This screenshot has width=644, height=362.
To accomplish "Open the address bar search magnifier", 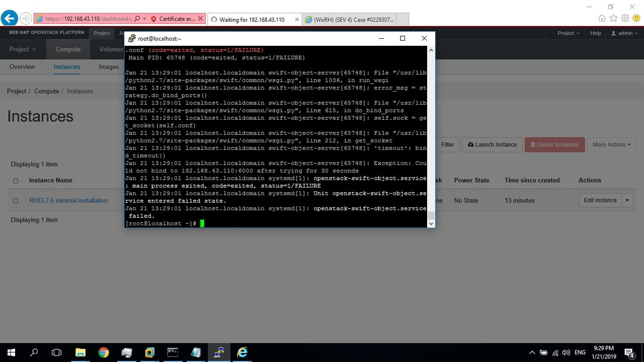I will pos(137,19).
